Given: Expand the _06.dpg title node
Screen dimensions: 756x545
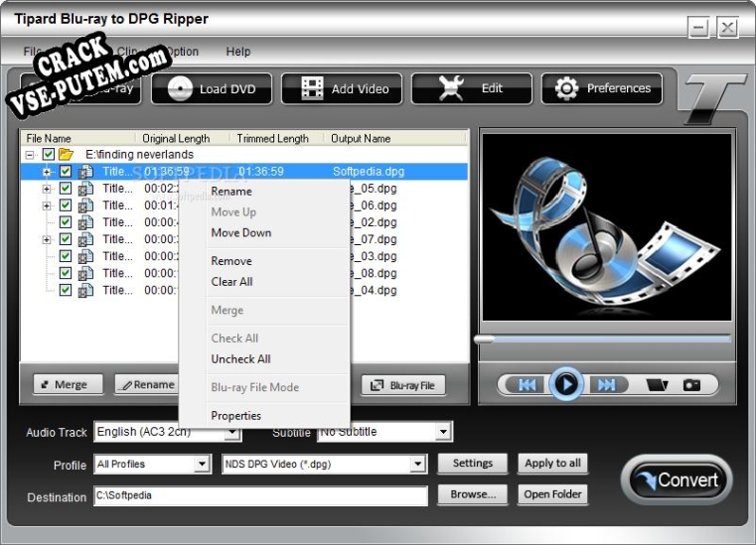Looking at the screenshot, I should coord(47,205).
